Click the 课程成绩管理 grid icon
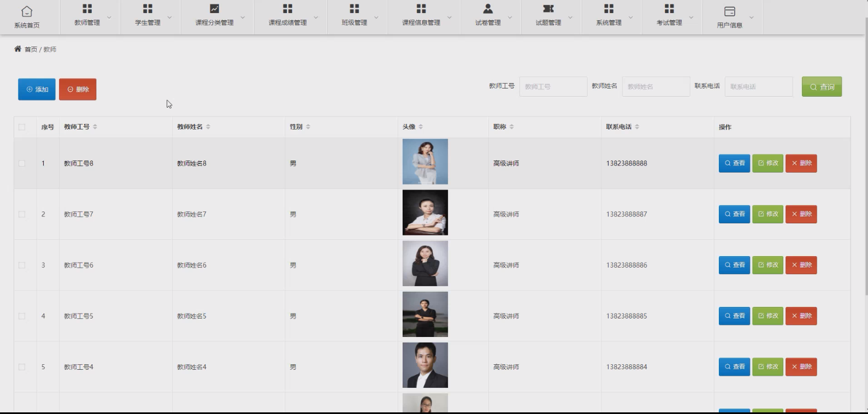This screenshot has height=414, width=868. [288, 9]
